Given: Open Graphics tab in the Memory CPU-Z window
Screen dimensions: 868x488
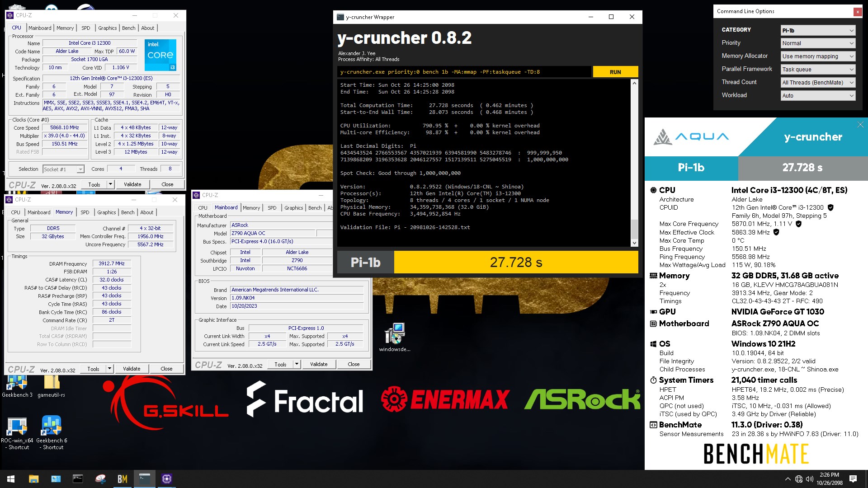Looking at the screenshot, I should 107,212.
